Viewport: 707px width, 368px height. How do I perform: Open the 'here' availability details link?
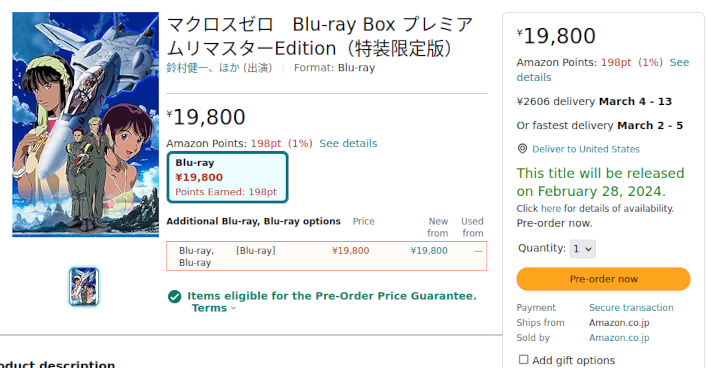point(551,208)
